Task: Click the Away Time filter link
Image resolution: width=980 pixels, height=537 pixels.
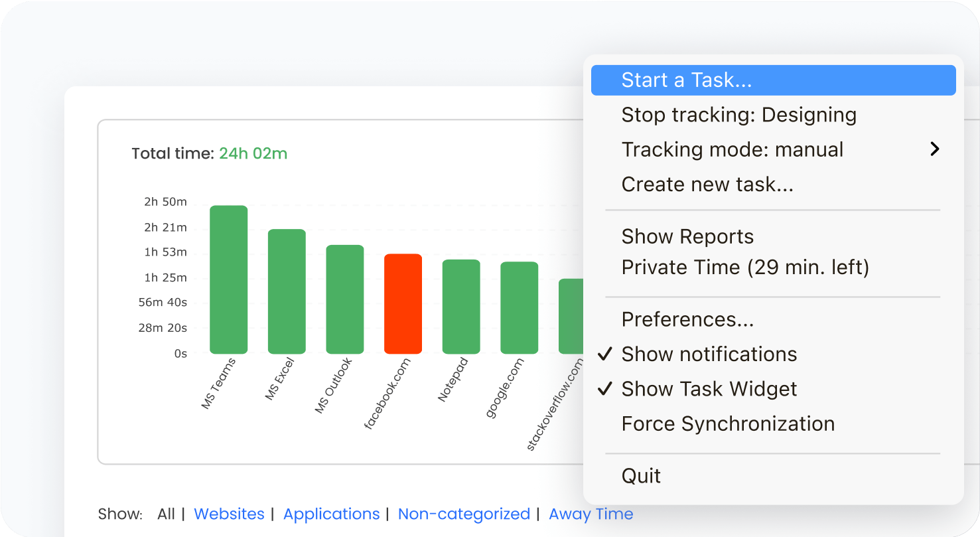Action: [591, 514]
